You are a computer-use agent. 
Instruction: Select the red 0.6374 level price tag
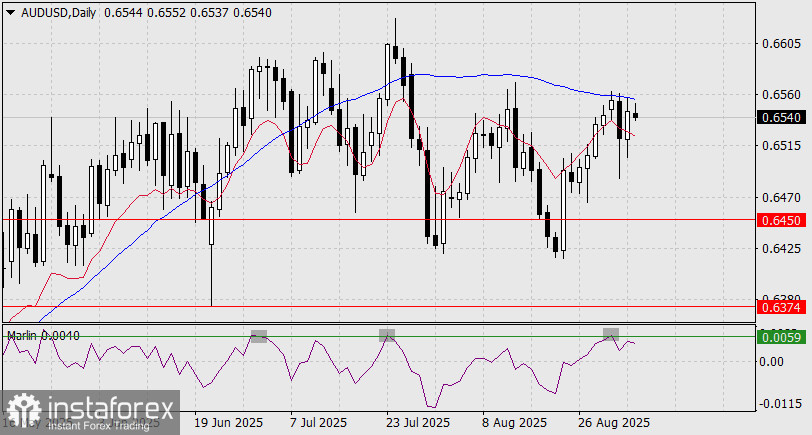click(782, 308)
